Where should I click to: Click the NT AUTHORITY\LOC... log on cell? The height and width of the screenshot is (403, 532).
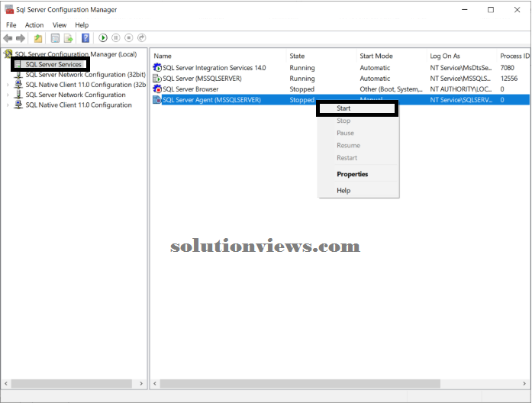461,89
